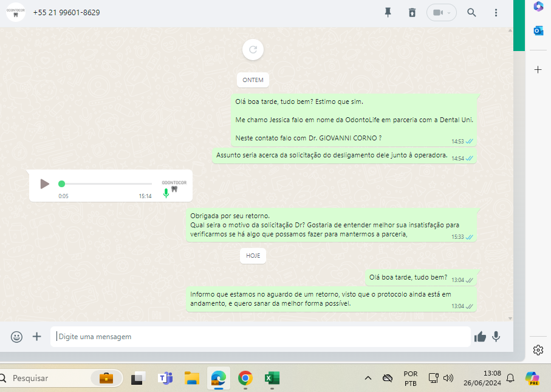The width and height of the screenshot is (551, 392).
Task: Send a thumbs up reaction
Action: (x=480, y=337)
